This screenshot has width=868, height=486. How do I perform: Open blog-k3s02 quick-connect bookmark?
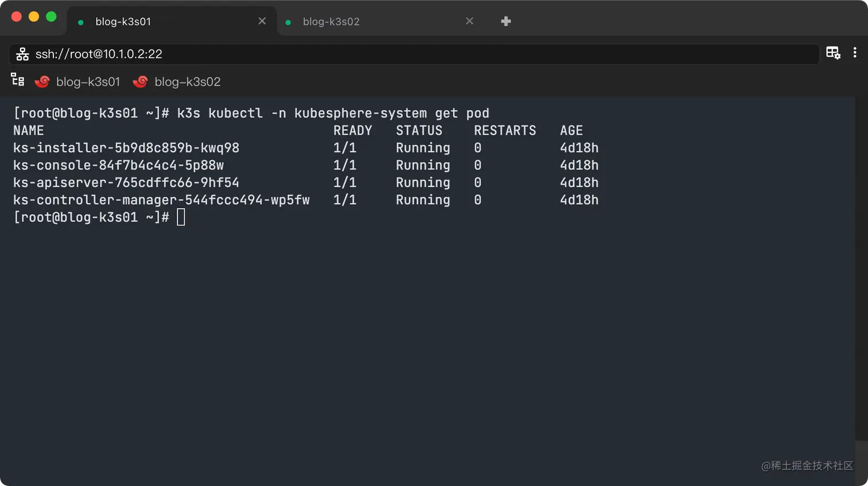pyautogui.click(x=177, y=81)
